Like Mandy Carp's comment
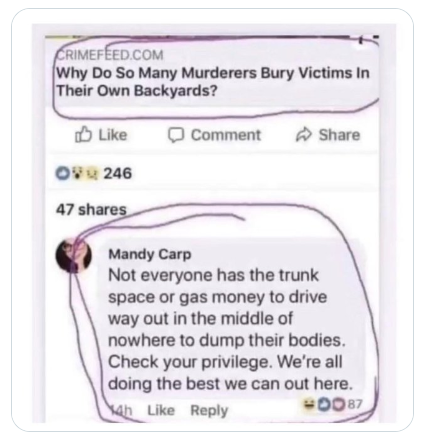 point(161,410)
